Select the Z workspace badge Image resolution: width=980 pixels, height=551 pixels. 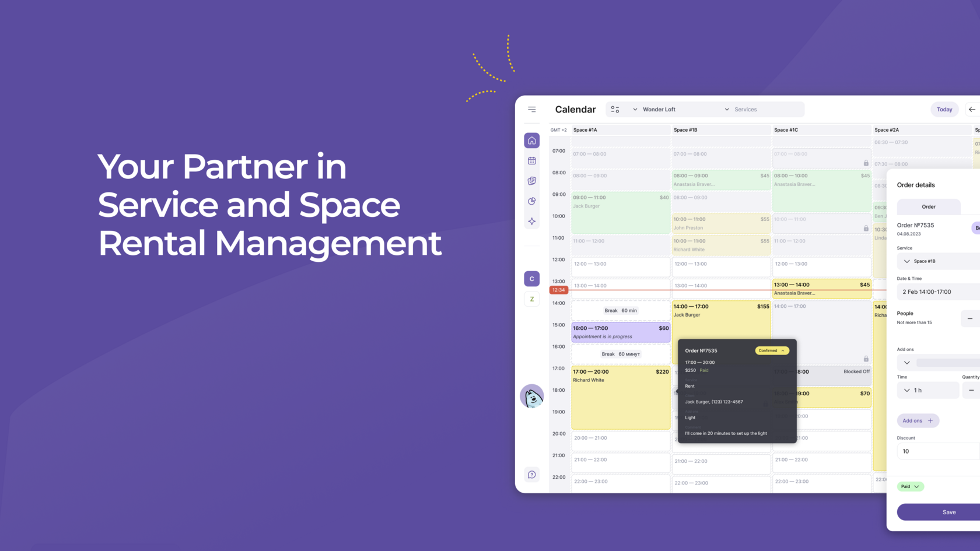pos(531,299)
